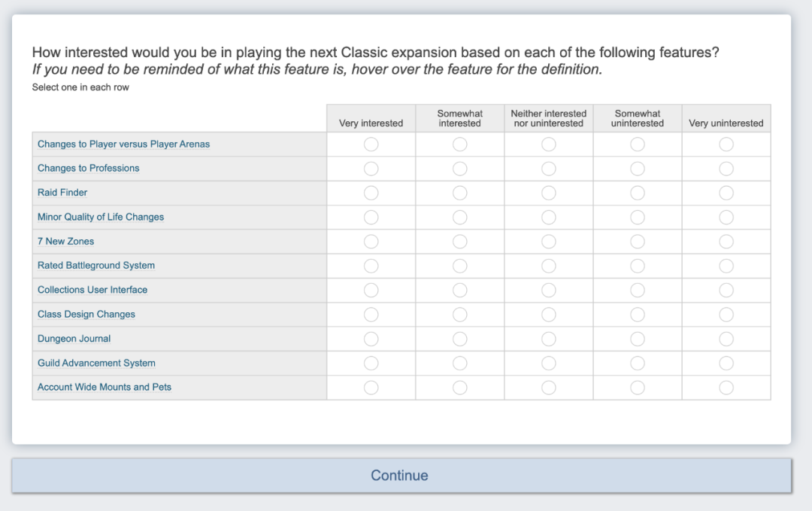The width and height of the screenshot is (812, 511).
Task: Choose Neither for Collections User Interface
Action: (x=548, y=290)
